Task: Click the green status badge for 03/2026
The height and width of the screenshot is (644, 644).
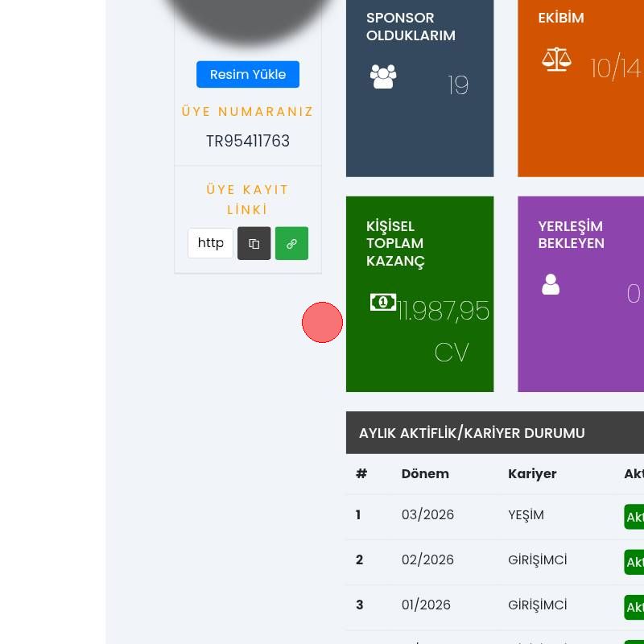Action: tap(634, 517)
